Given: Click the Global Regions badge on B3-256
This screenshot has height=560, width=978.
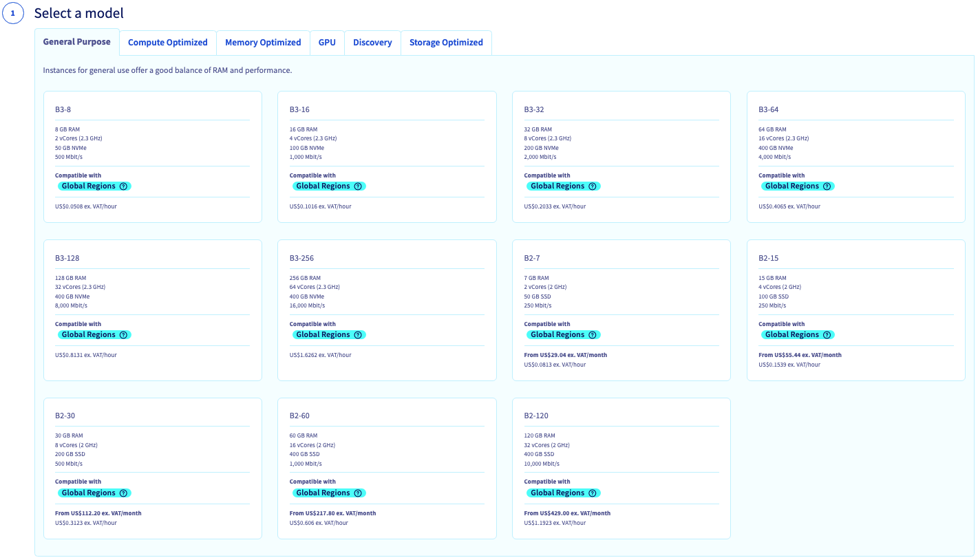Looking at the screenshot, I should point(323,334).
